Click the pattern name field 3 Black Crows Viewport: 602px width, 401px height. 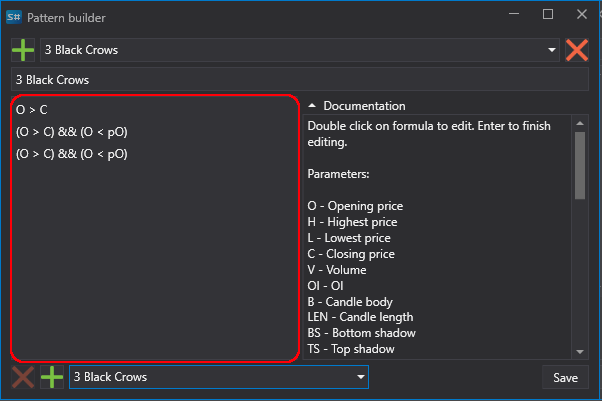(x=299, y=80)
